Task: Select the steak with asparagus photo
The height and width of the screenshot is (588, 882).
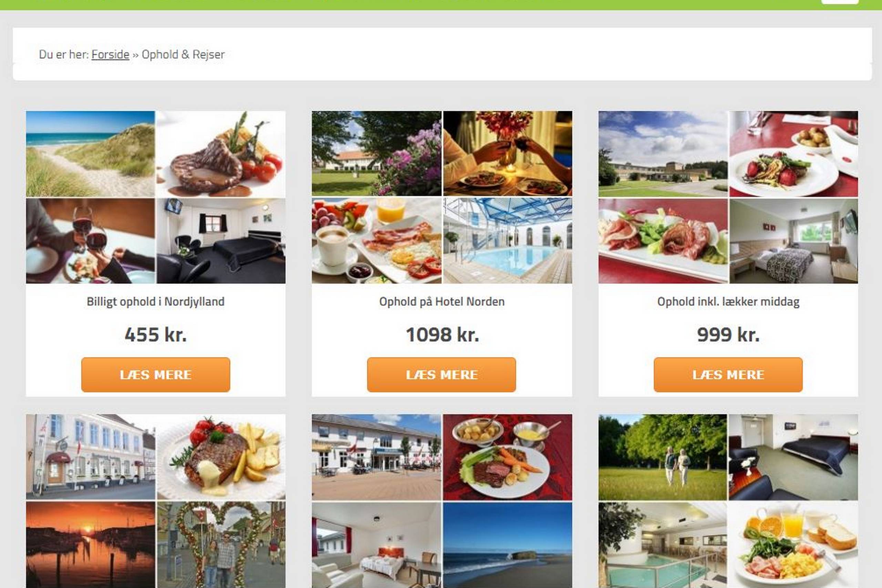Action: pos(221,154)
